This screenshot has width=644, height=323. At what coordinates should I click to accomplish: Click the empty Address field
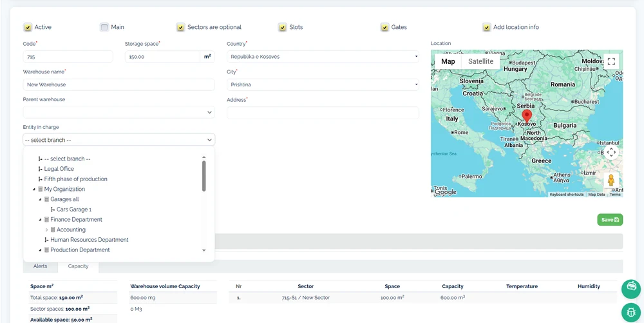click(x=323, y=113)
